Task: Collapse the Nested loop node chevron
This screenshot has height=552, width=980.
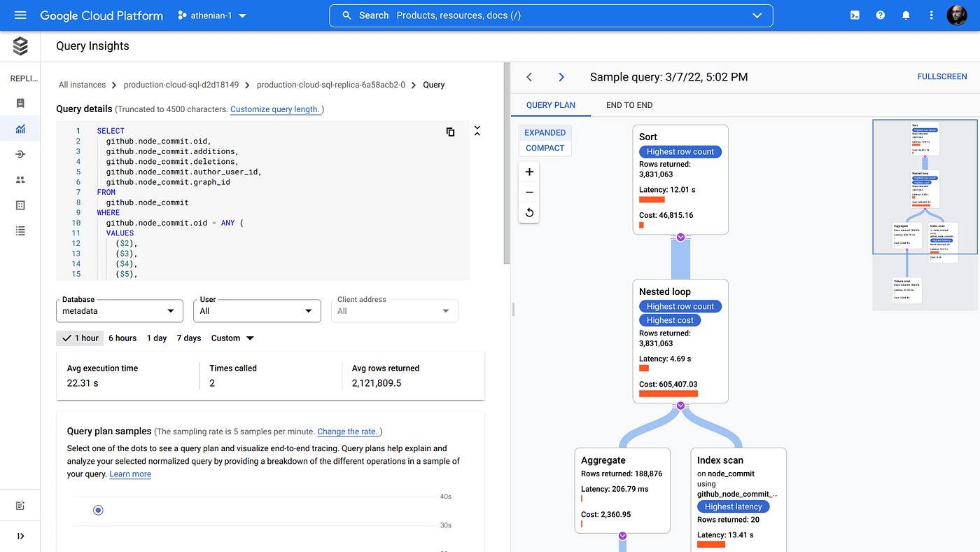Action: point(680,406)
